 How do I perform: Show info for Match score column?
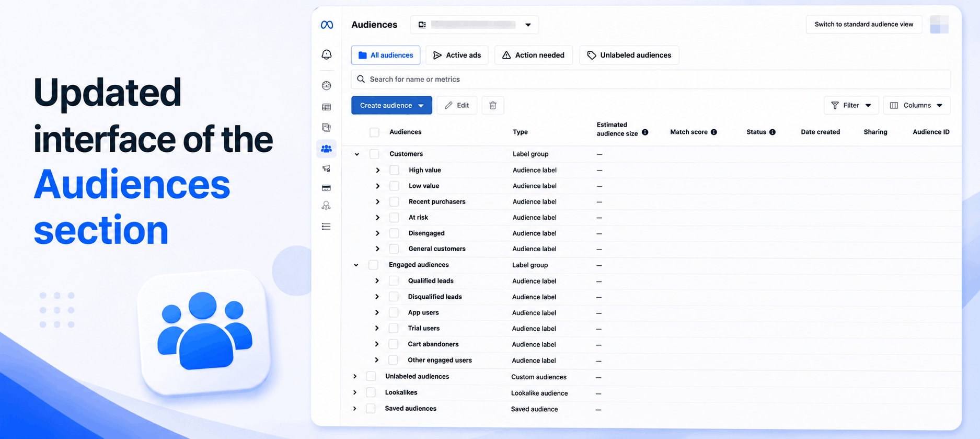coord(714,132)
